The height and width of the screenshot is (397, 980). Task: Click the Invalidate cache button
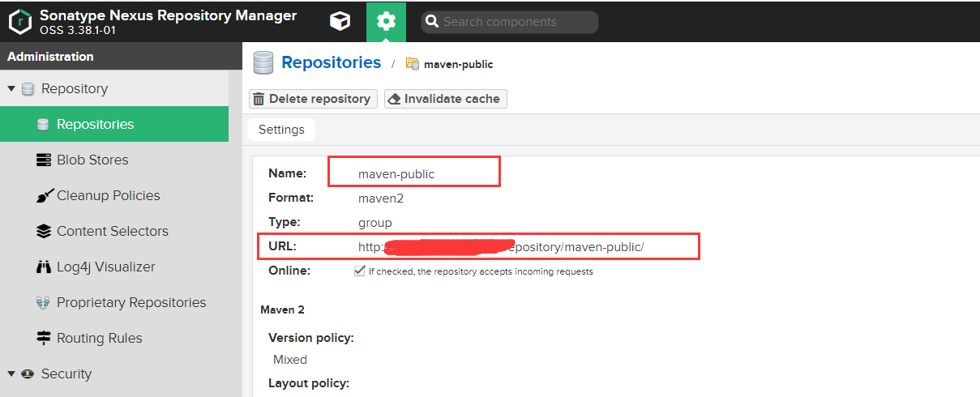pos(446,99)
